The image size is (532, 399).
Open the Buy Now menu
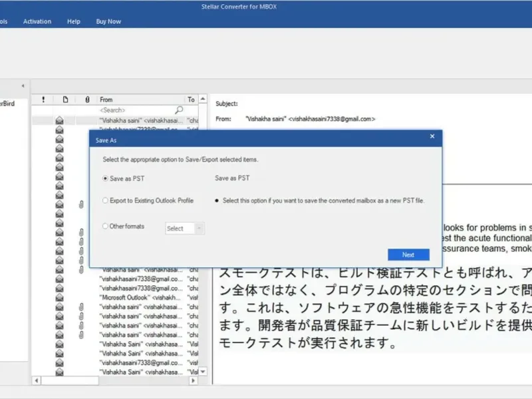tap(108, 21)
